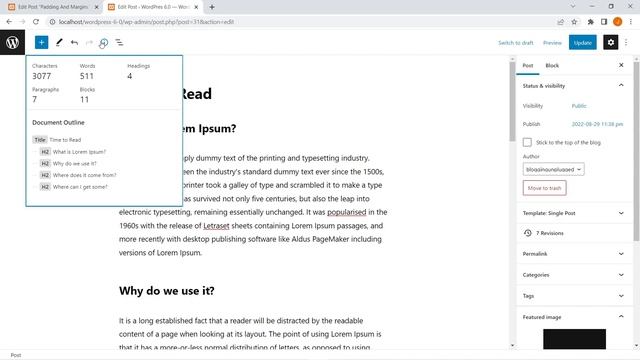Open a new browser tab
The image size is (640, 360).
point(212,7)
